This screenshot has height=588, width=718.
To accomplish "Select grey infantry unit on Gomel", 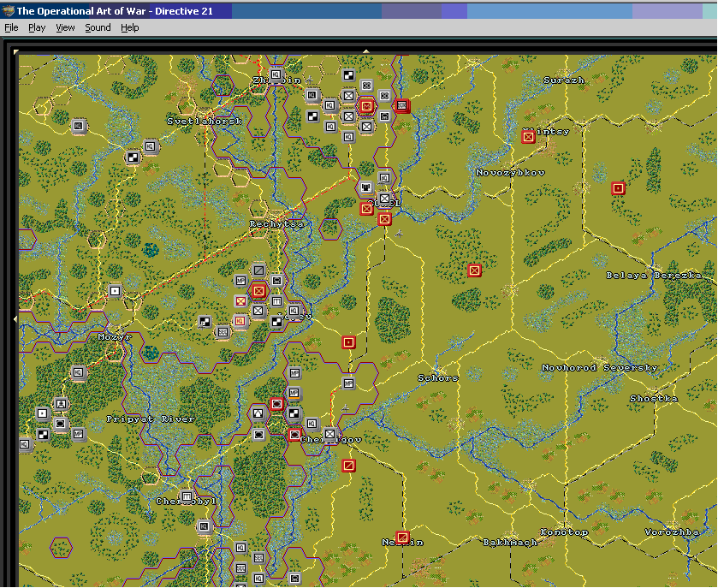I will 384,199.
